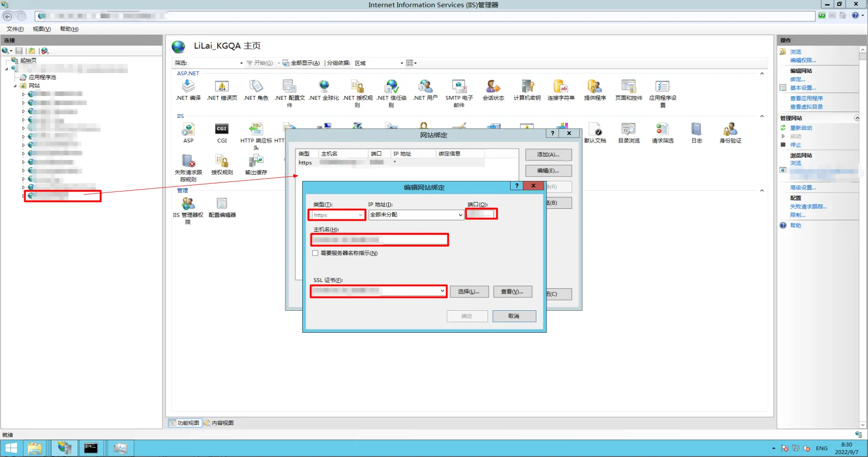The height and width of the screenshot is (457, 868).
Task: Click 取消 in 编辑网站绑定 dialog
Action: click(x=514, y=316)
